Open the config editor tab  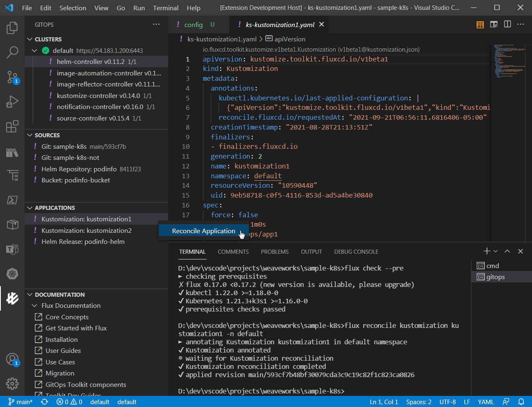click(x=193, y=24)
